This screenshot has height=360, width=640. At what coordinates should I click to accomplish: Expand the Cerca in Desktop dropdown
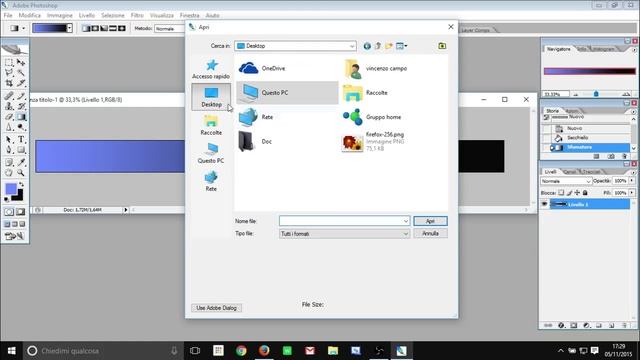tap(352, 46)
